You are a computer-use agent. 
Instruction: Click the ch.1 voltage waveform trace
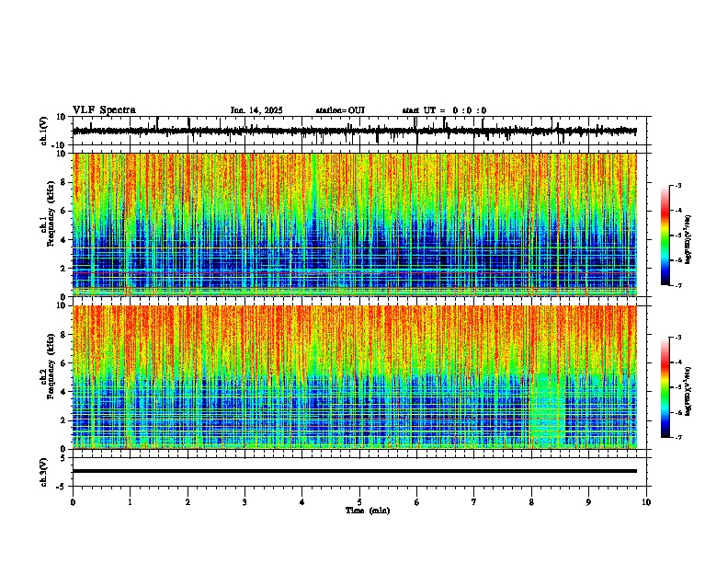[x=355, y=131]
